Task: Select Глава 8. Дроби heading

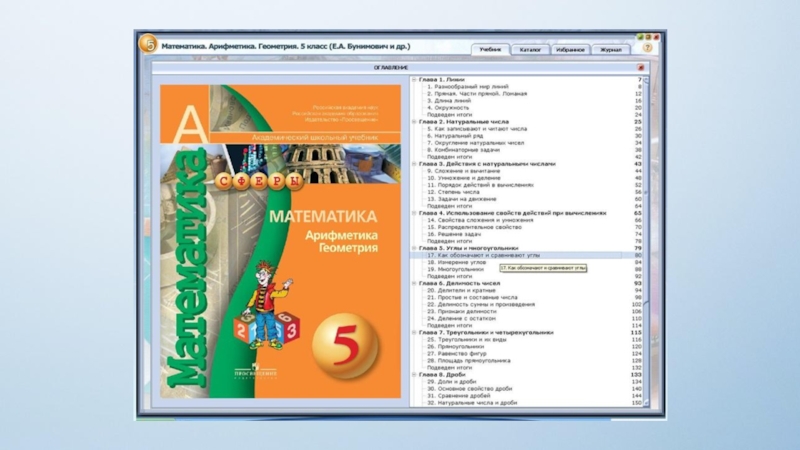Action: [x=442, y=374]
